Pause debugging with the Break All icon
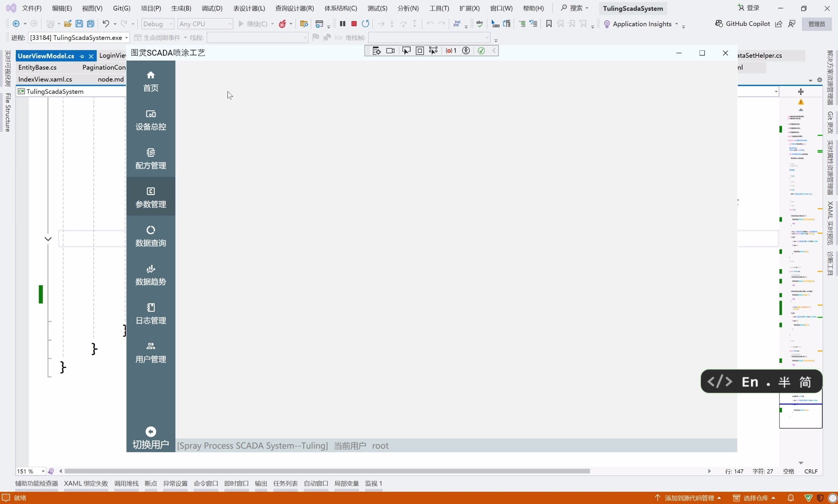This screenshot has width=838, height=504. 343,24
